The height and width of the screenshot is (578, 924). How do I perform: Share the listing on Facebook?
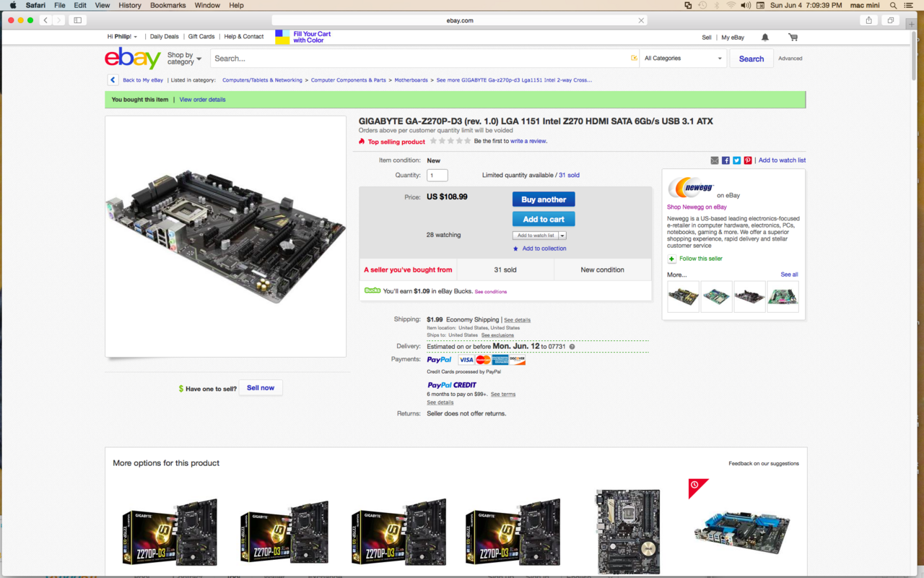pos(725,160)
